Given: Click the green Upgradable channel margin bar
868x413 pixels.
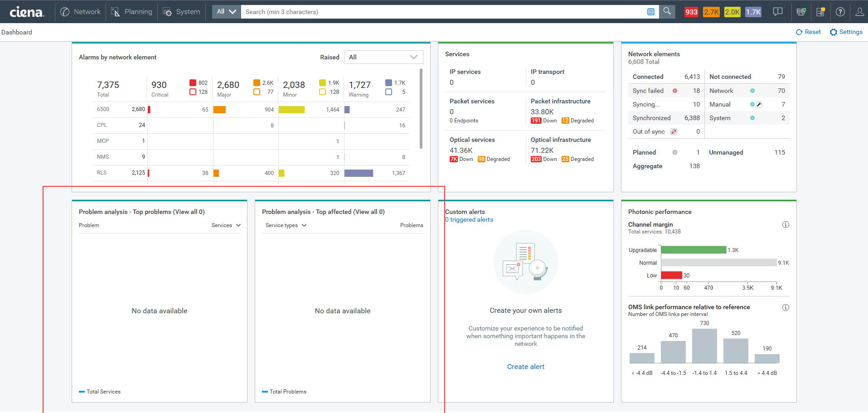Looking at the screenshot, I should click(693, 250).
